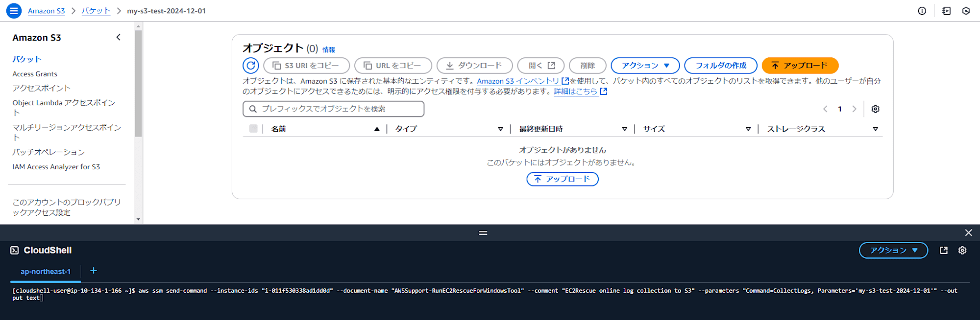Open バッチオペレーション in sidebar
980x320 pixels.
49,152
